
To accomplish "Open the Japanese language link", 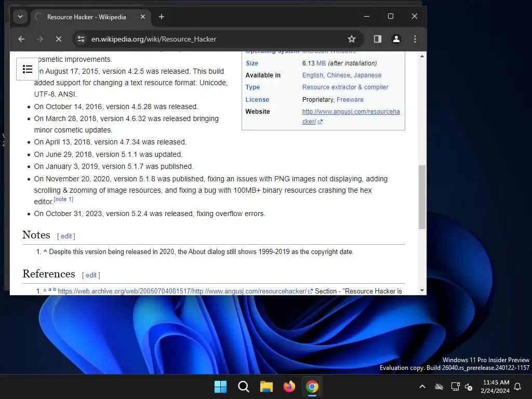I will point(367,75).
